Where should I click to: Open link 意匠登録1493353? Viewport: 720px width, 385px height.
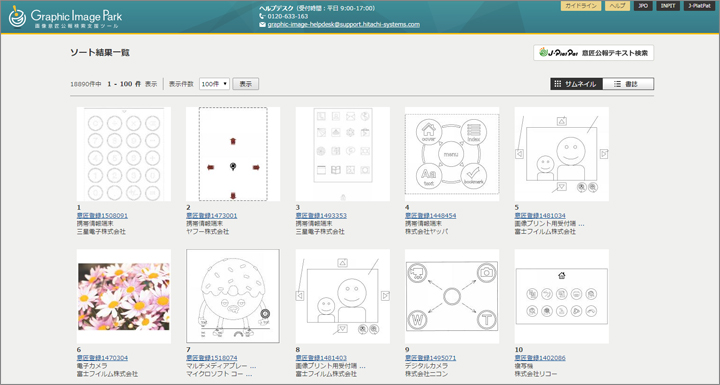point(321,215)
